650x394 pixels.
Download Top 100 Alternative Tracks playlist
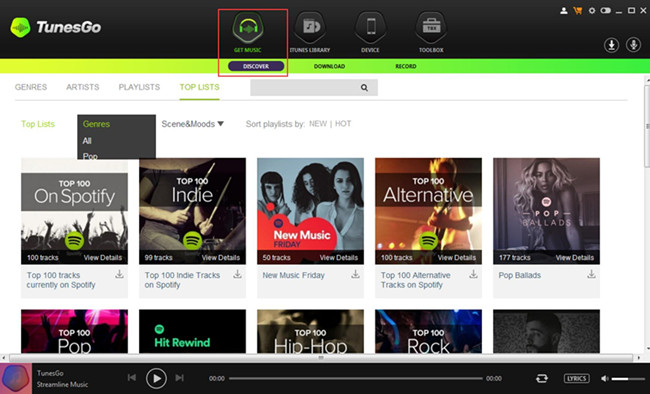pos(473,274)
